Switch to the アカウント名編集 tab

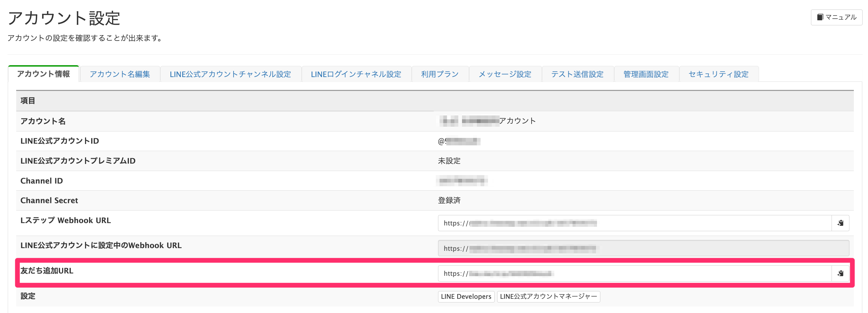(x=120, y=74)
